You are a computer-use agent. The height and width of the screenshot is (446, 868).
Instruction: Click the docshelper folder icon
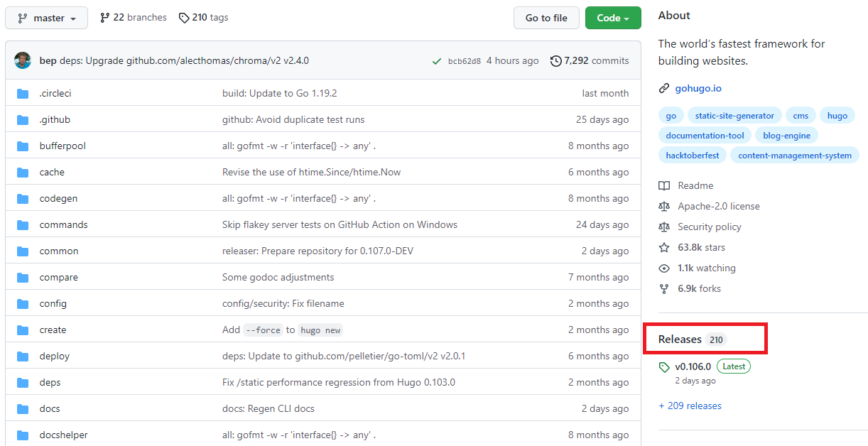pyautogui.click(x=23, y=435)
